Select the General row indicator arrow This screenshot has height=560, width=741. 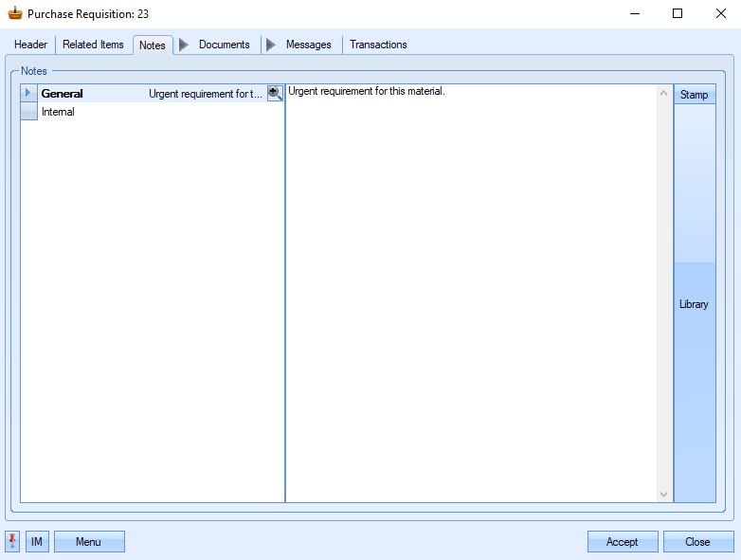pyautogui.click(x=28, y=93)
